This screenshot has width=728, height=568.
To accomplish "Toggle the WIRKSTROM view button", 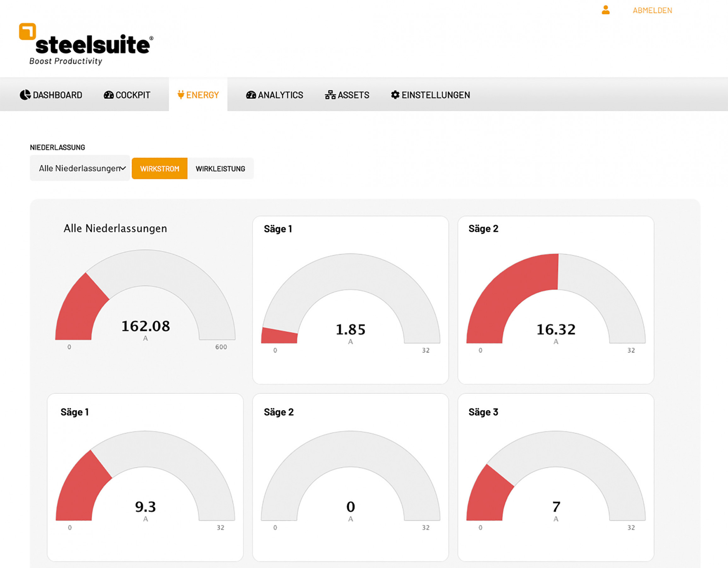I will (159, 169).
